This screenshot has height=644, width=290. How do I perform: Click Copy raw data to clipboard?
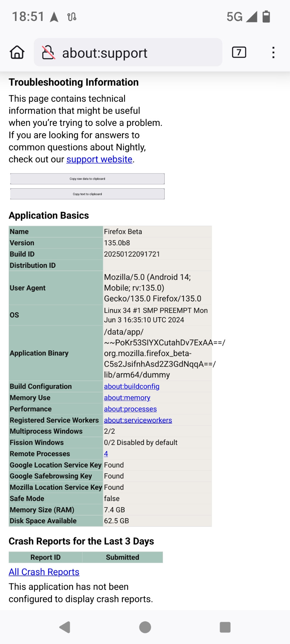(x=87, y=179)
